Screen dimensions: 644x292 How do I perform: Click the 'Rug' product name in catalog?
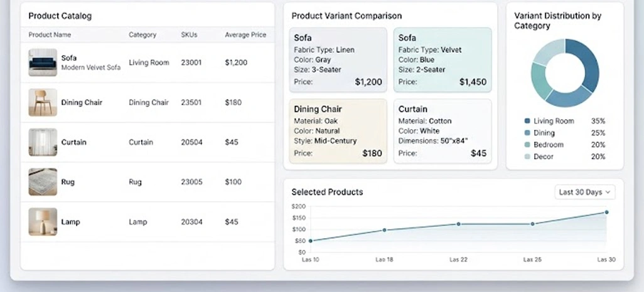[x=68, y=182]
